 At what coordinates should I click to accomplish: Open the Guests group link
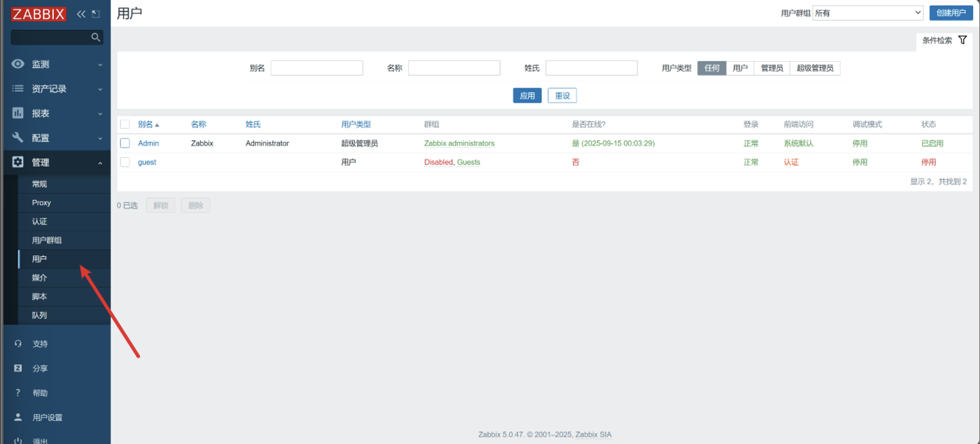(x=468, y=163)
